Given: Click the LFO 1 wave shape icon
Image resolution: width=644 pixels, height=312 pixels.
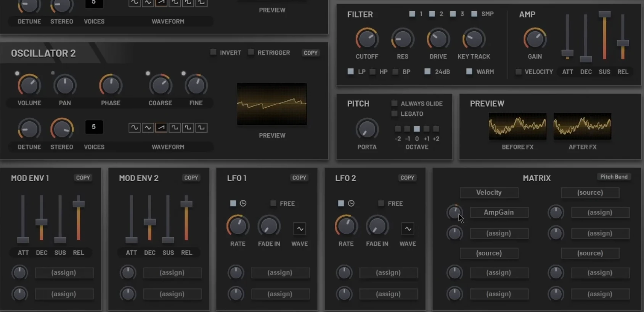Looking at the screenshot, I should pos(300,229).
